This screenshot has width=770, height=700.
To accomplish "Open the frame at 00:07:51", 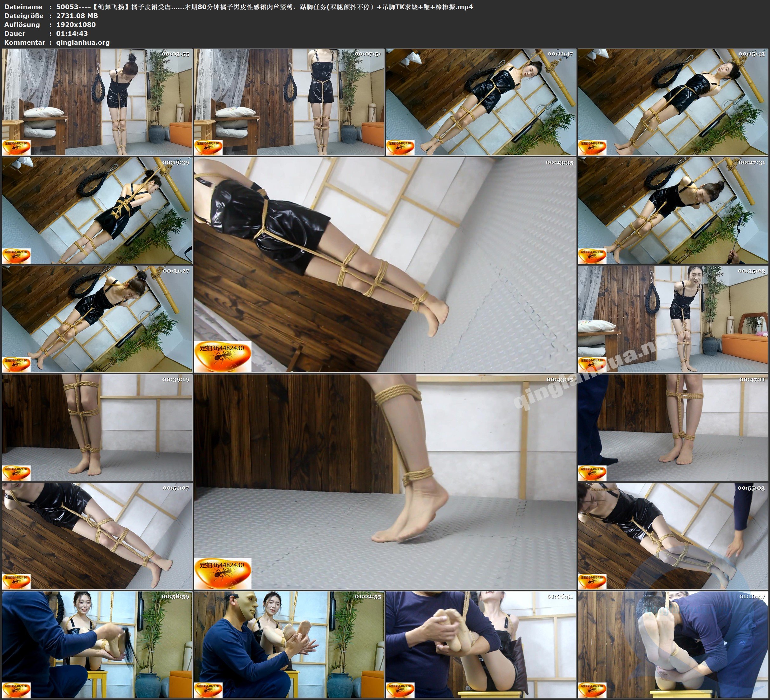I will click(289, 102).
